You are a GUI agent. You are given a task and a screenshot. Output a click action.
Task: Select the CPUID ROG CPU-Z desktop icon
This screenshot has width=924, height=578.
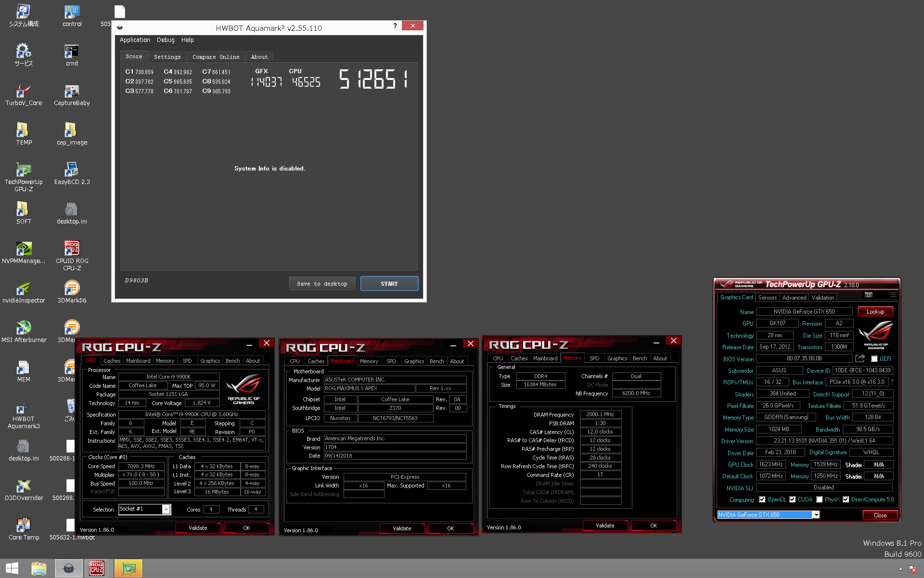tap(72, 256)
